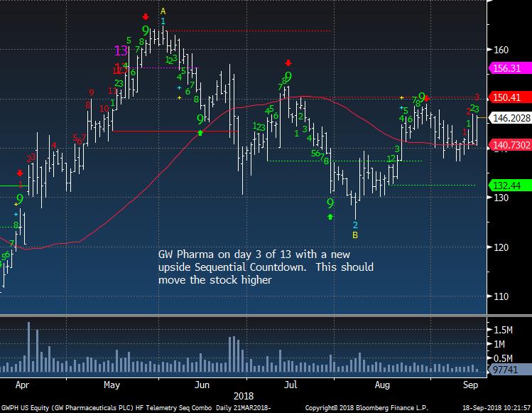This screenshot has height=413, width=532.
Task: Click the green up arrow below June low
Action: [200, 133]
